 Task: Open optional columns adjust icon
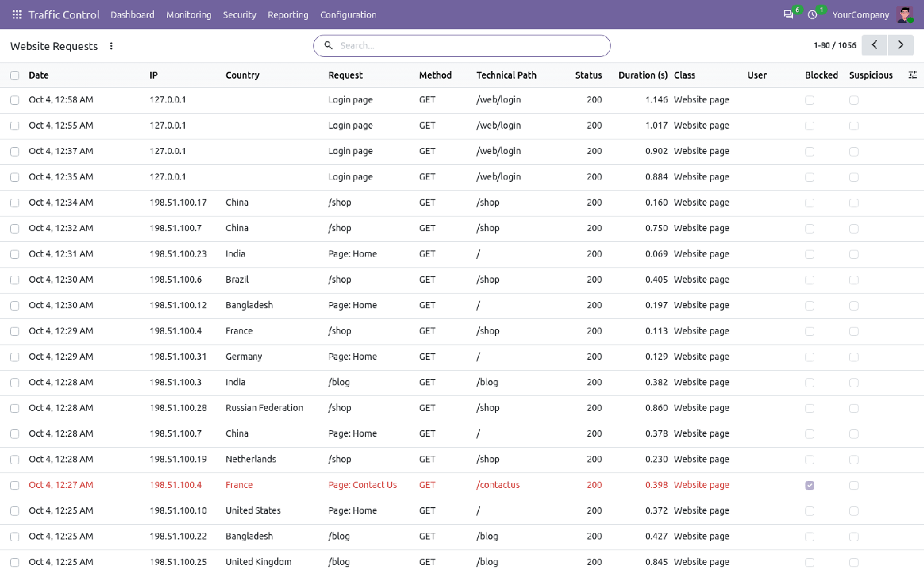tap(912, 76)
